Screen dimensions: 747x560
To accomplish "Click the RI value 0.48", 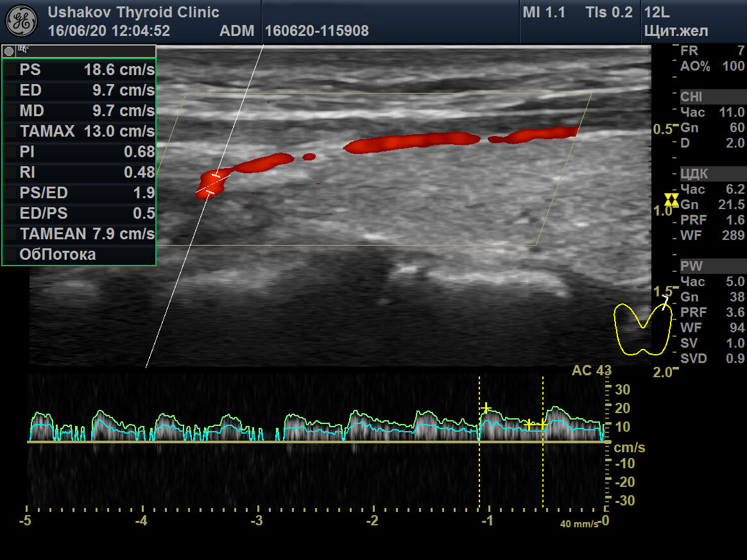I will [x=139, y=173].
